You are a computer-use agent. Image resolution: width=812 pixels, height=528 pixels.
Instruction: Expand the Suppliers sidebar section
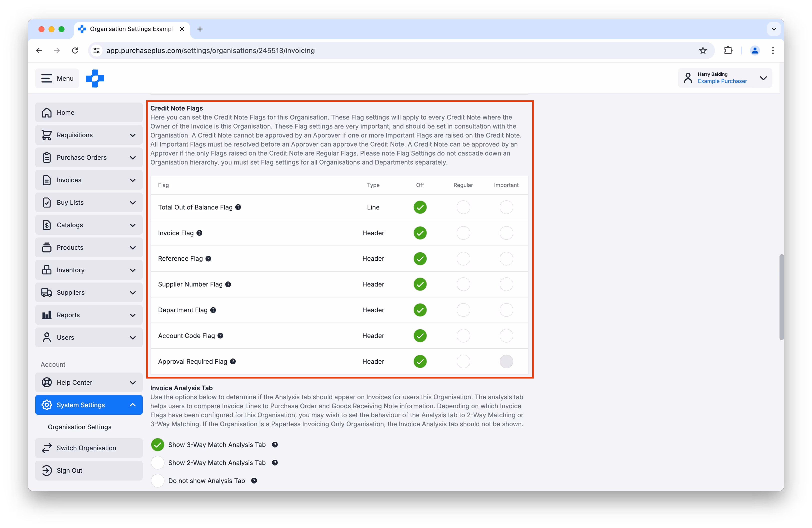[x=133, y=293]
